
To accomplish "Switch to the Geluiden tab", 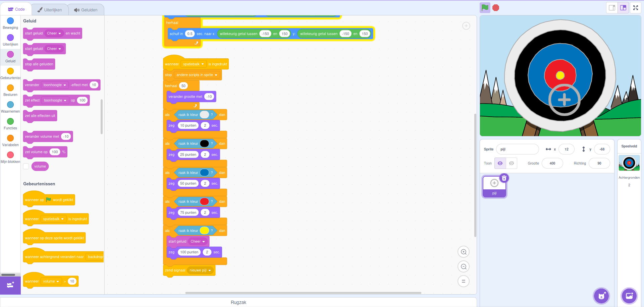I will 86,10.
